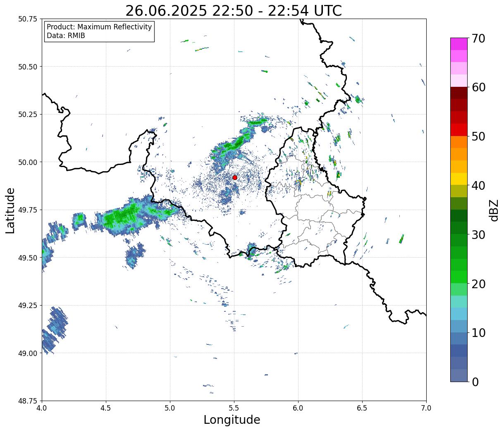
Task: Click the 'Latitude' axis label
Action: point(10,210)
